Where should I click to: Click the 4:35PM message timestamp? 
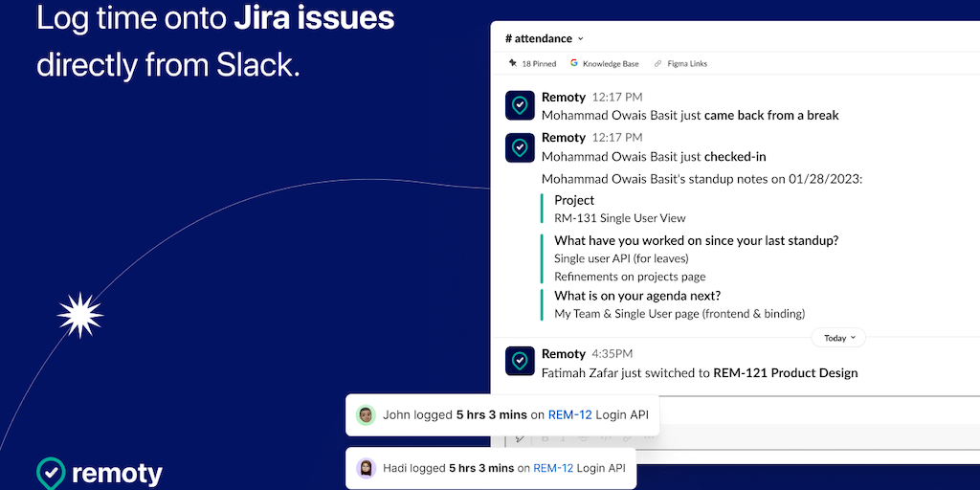click(612, 354)
